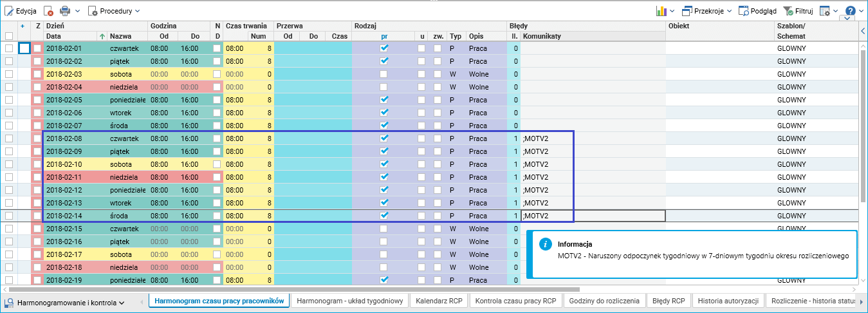This screenshot has height=313, width=868.
Task: Expand the 'Harmonogramowanie i kontrola' selector
Action: [x=71, y=302]
